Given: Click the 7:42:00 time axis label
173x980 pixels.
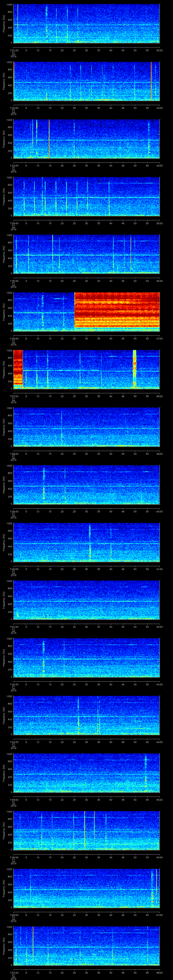Looking at the screenshot, I should 14,684.
